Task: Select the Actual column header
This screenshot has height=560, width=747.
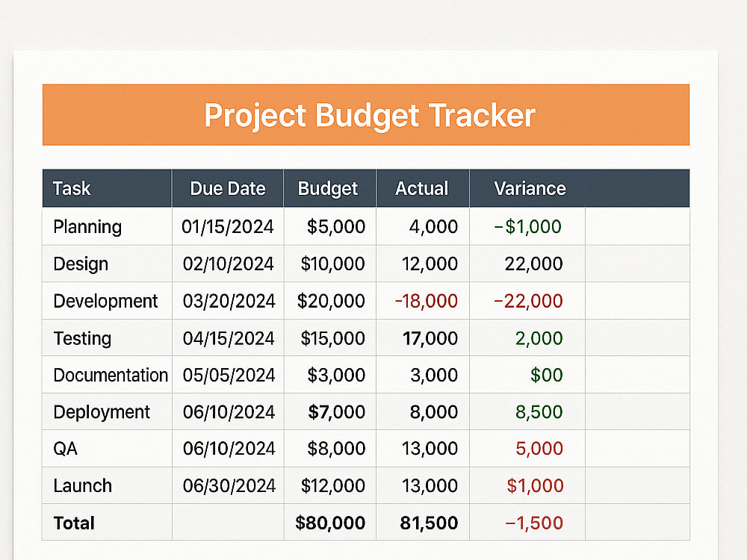Action: (423, 188)
